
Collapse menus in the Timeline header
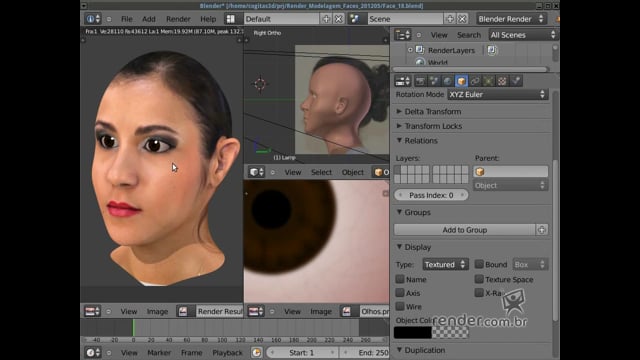pos(109,353)
